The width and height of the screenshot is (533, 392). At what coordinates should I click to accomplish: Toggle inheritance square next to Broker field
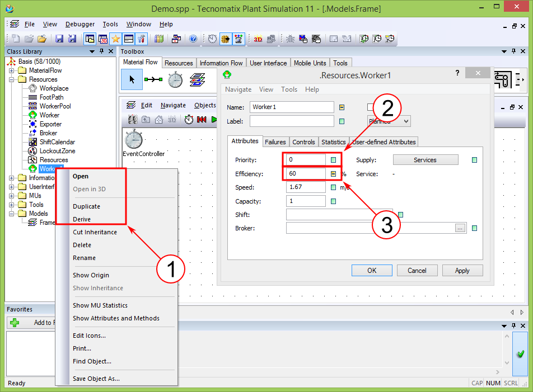(x=475, y=228)
